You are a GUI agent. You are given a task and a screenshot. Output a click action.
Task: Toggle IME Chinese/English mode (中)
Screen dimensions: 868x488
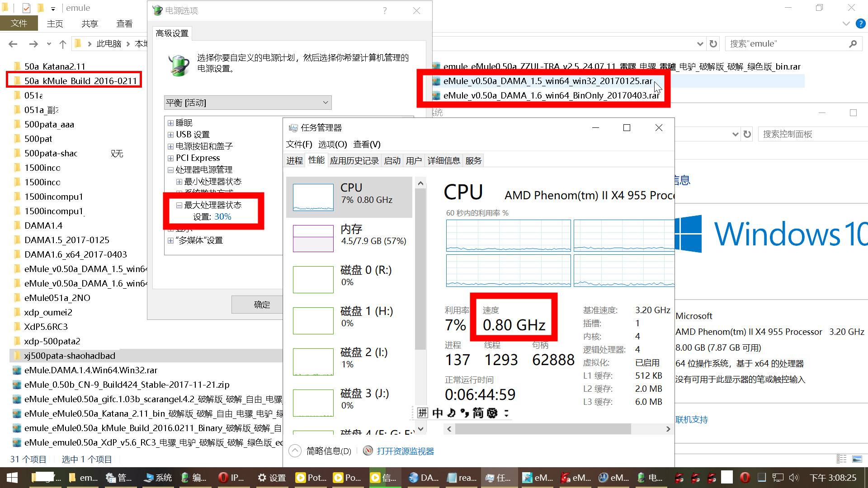pos(437,413)
